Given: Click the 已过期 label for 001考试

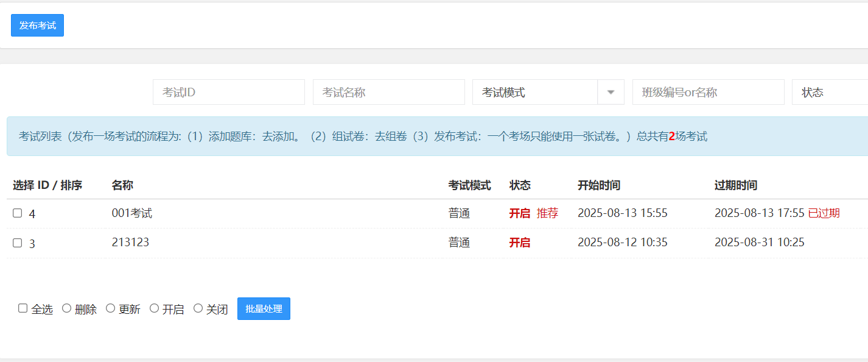Looking at the screenshot, I should (824, 213).
